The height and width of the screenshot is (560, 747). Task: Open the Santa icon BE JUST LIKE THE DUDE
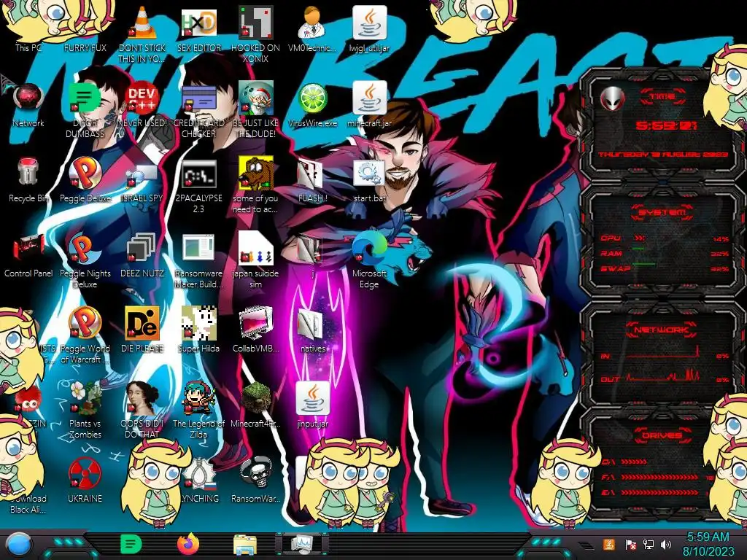[x=255, y=111]
